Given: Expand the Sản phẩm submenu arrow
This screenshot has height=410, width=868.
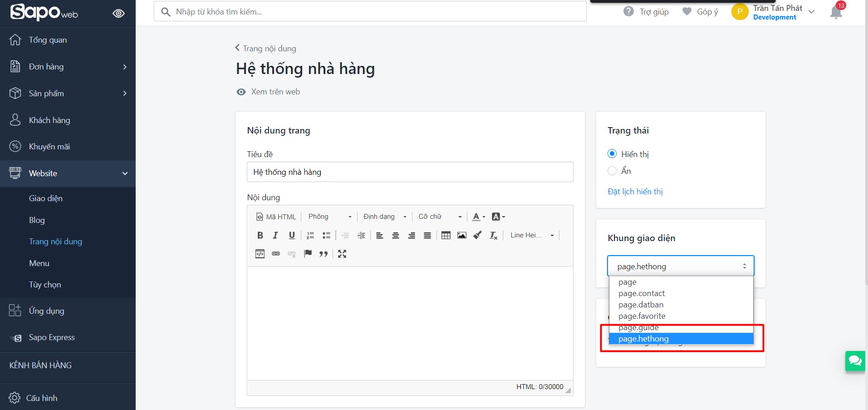Looking at the screenshot, I should (x=125, y=94).
